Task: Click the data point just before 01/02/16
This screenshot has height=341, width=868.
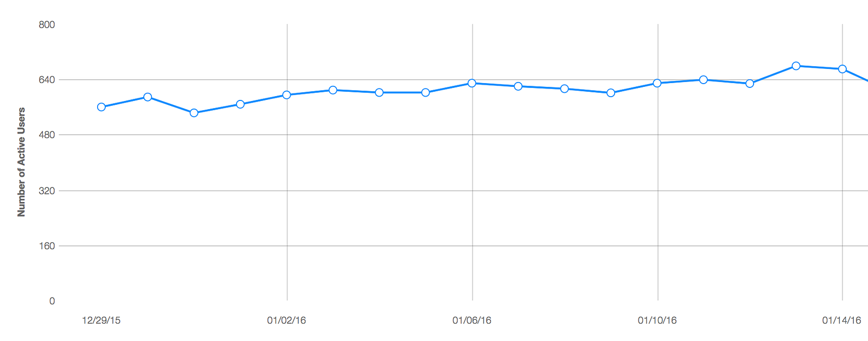Action: (x=240, y=104)
